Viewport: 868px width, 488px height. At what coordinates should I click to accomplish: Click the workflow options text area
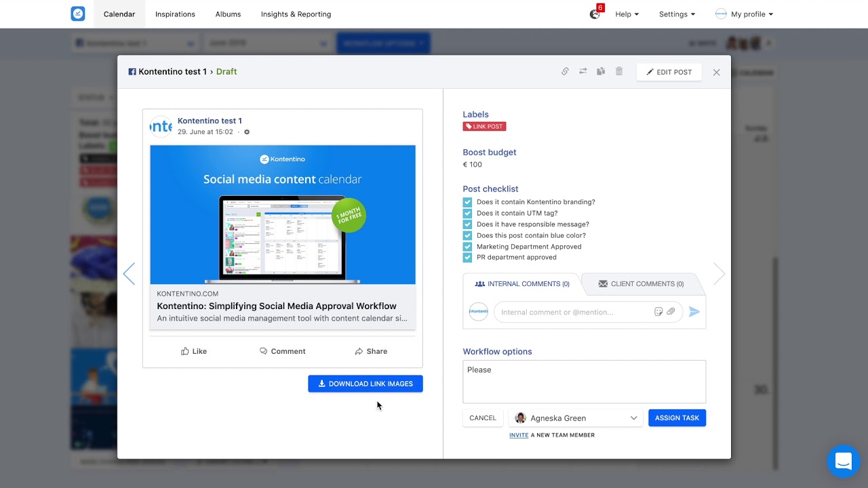[x=585, y=382]
